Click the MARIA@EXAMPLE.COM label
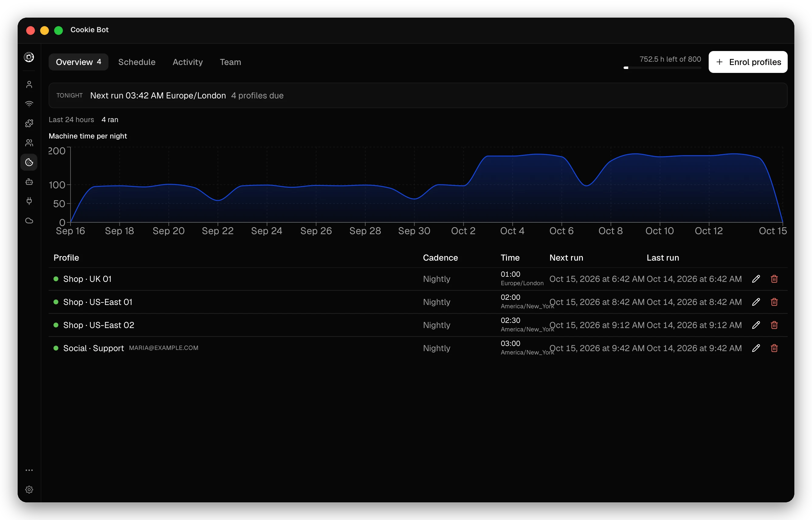This screenshot has width=812, height=520. pos(163,348)
